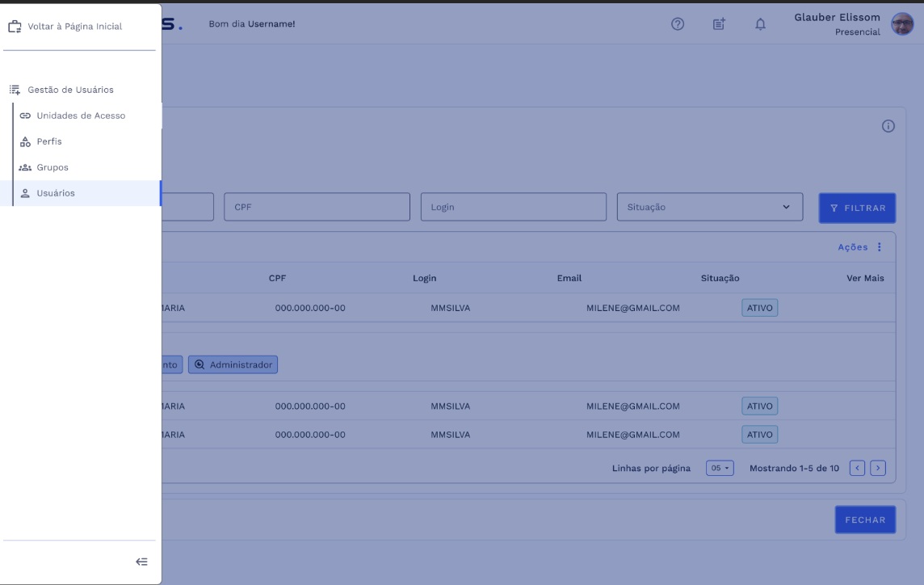Open the Ações three-dot menu
The width and height of the screenshot is (924, 585).
880,247
